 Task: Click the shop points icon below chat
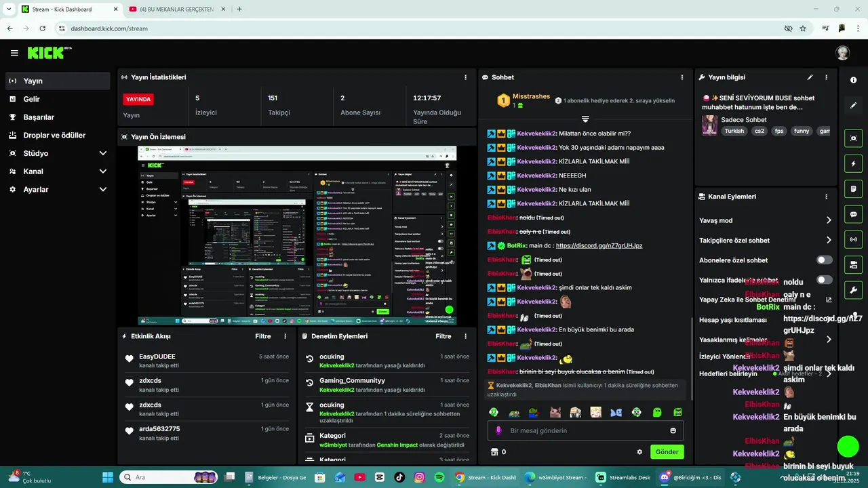[494, 452]
